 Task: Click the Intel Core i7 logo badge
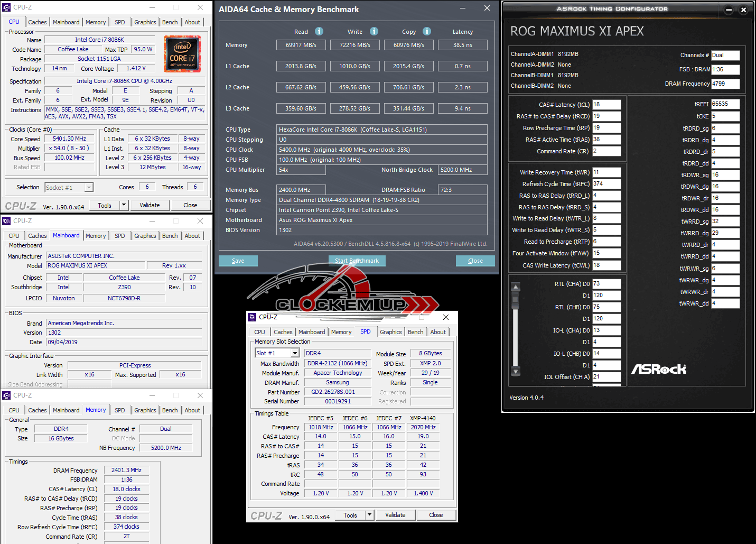point(182,54)
